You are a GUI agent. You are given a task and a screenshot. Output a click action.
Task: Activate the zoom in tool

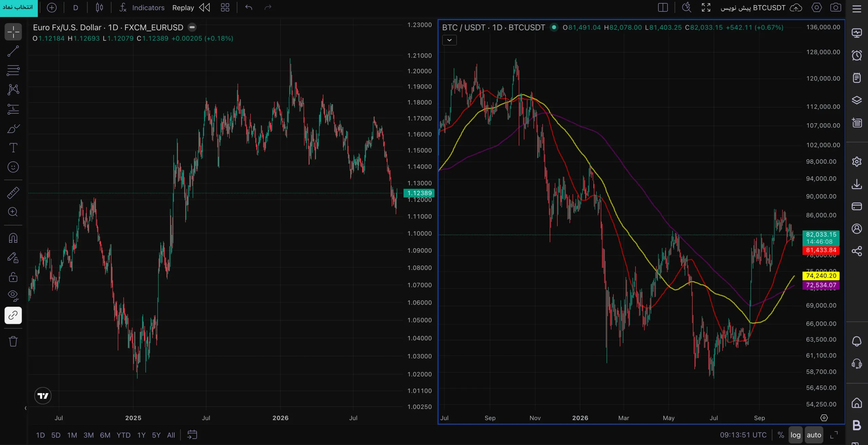[13, 212]
